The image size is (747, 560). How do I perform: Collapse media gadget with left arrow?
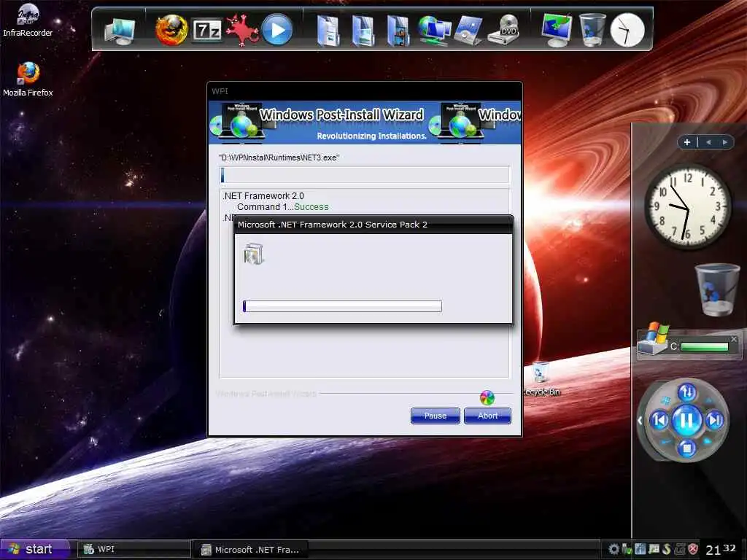coord(640,420)
